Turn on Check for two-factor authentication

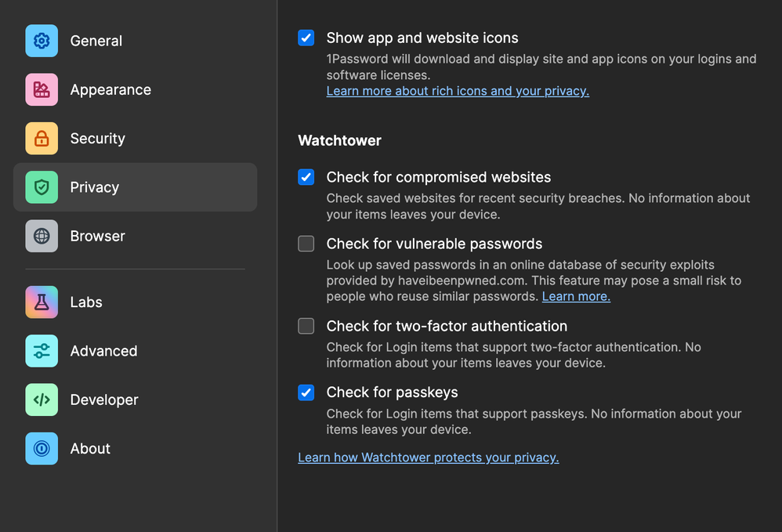[x=306, y=326]
